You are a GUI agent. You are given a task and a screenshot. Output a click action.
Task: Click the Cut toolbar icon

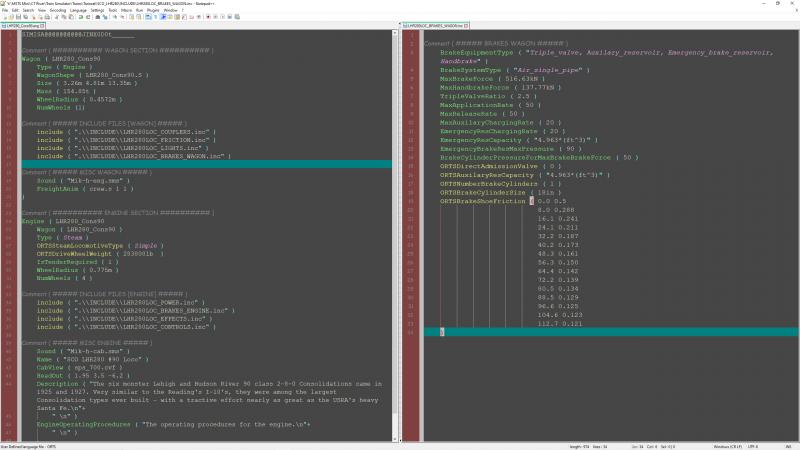(57, 17)
